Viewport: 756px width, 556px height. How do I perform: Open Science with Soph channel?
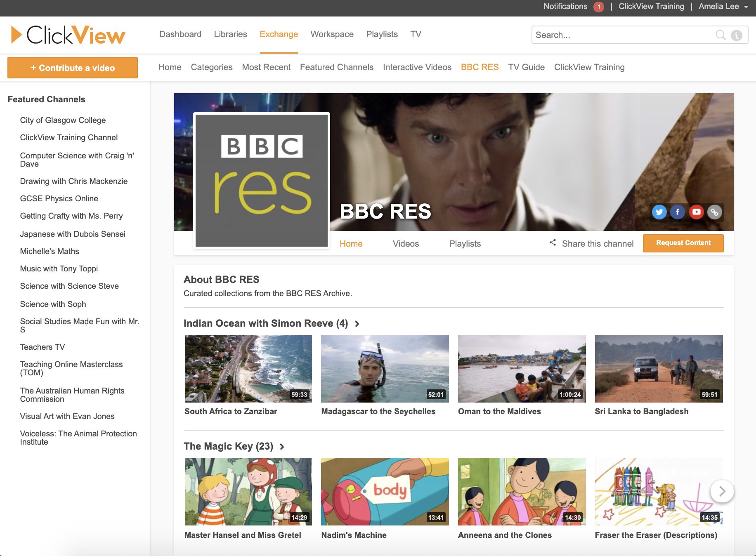coord(53,304)
